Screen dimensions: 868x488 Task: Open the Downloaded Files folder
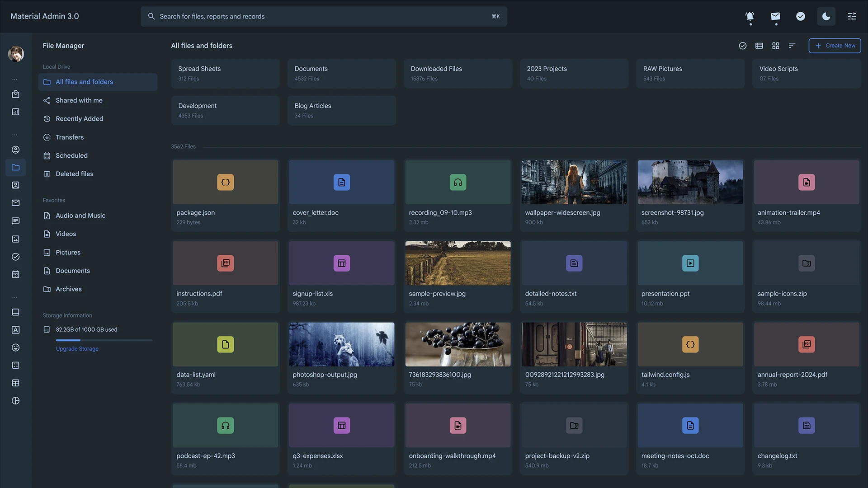[x=458, y=73]
